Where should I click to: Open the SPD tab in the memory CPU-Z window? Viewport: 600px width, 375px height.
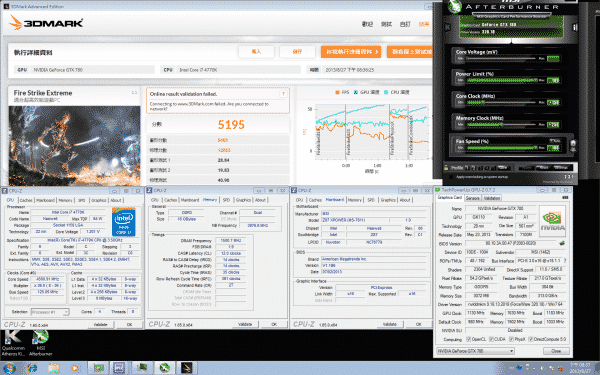pyautogui.click(x=227, y=200)
